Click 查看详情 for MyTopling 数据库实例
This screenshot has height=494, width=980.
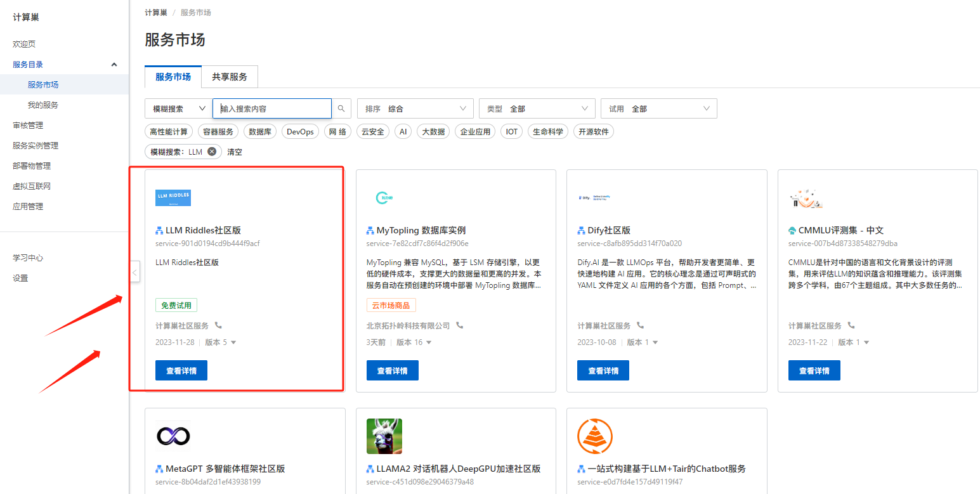[393, 370]
